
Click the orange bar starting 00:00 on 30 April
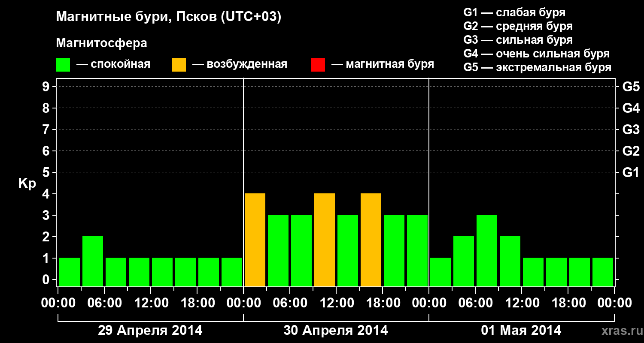click(255, 240)
